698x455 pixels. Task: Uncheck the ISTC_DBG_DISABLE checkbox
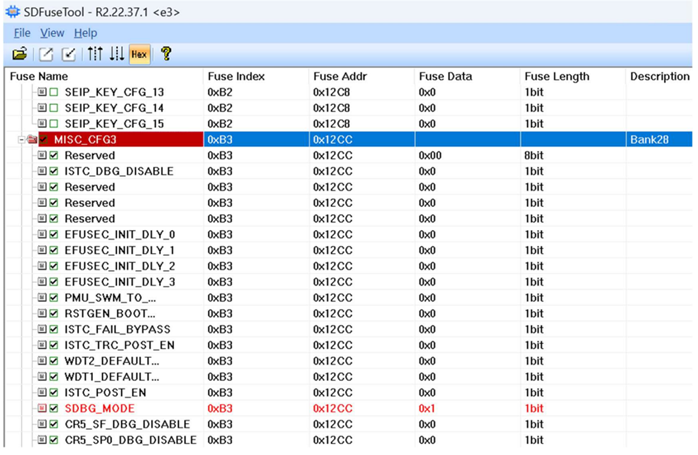(x=55, y=171)
